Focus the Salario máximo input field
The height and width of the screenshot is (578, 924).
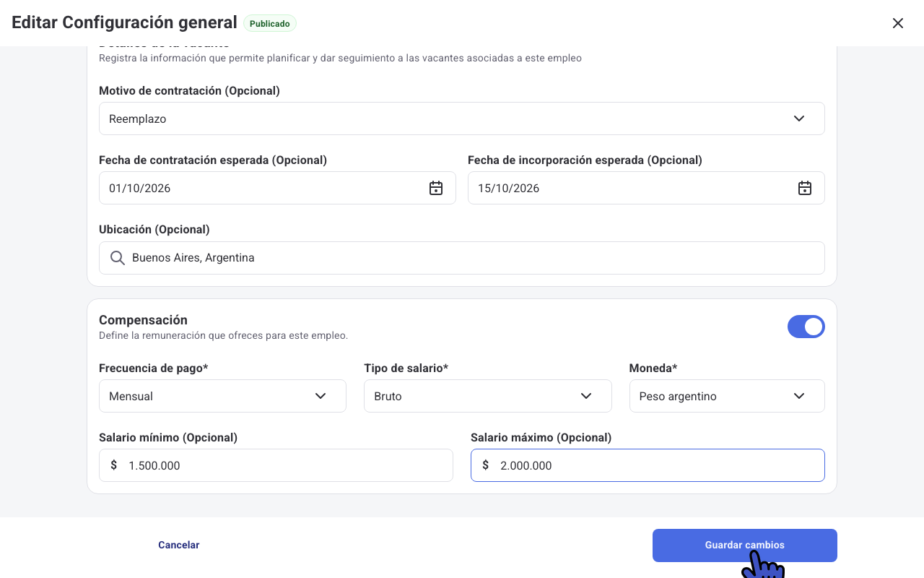tap(648, 465)
